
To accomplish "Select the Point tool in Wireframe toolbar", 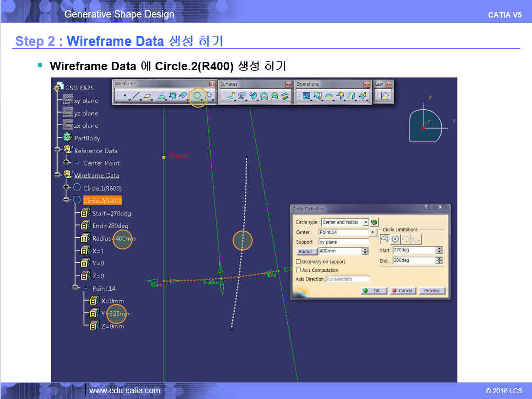I will (125, 96).
